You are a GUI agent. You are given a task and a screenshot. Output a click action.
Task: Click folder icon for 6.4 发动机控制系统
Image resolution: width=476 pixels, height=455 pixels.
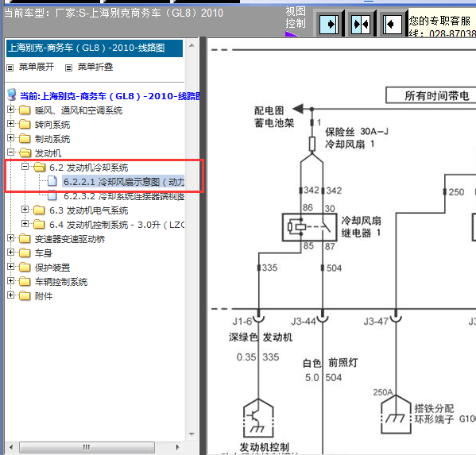coord(39,224)
